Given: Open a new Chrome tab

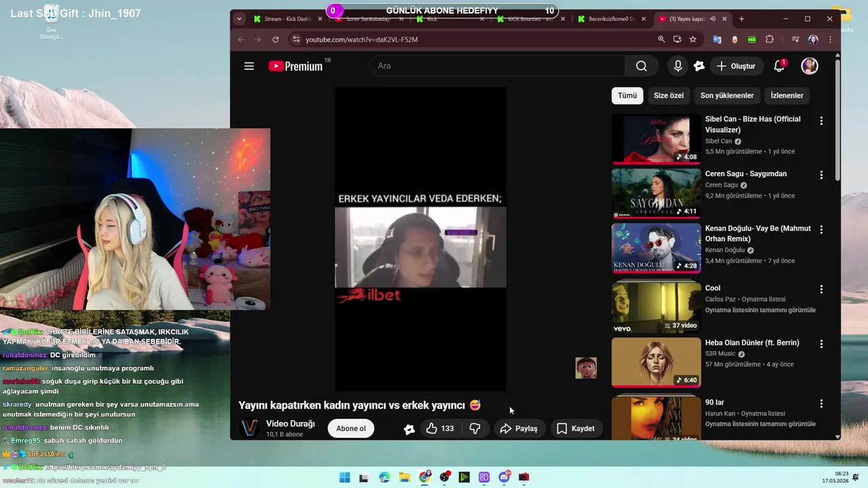Looking at the screenshot, I should 741,19.
